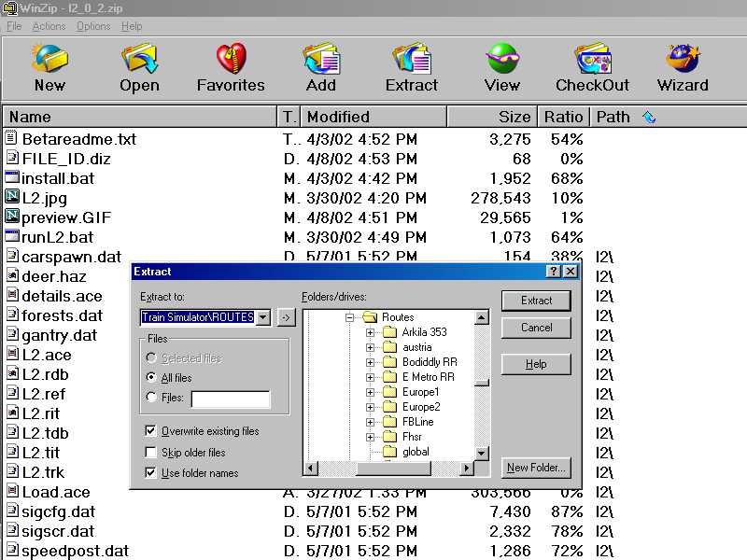Click the folder tree scroll left arrow
The height and width of the screenshot is (560, 747).
pyautogui.click(x=311, y=469)
